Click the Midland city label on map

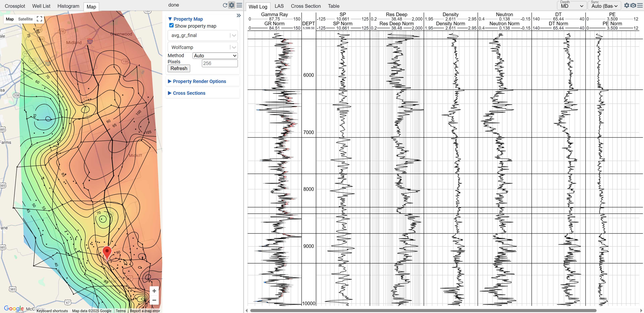(x=74, y=42)
